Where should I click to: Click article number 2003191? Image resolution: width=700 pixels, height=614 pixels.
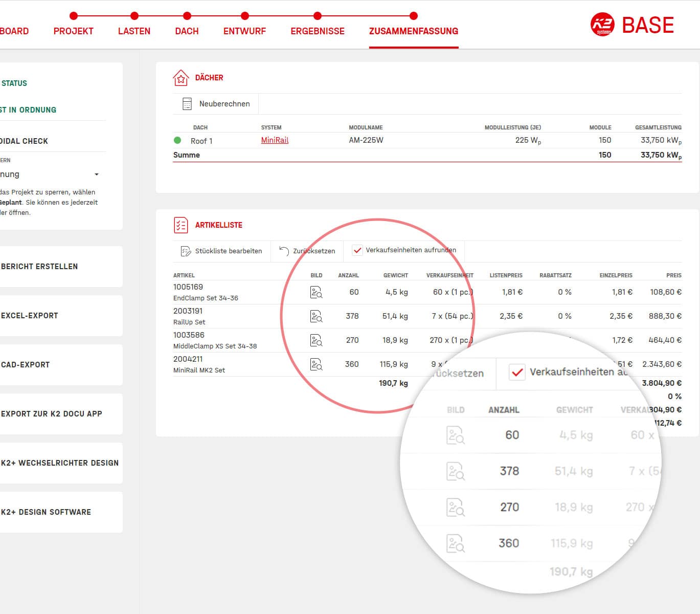[x=188, y=311]
